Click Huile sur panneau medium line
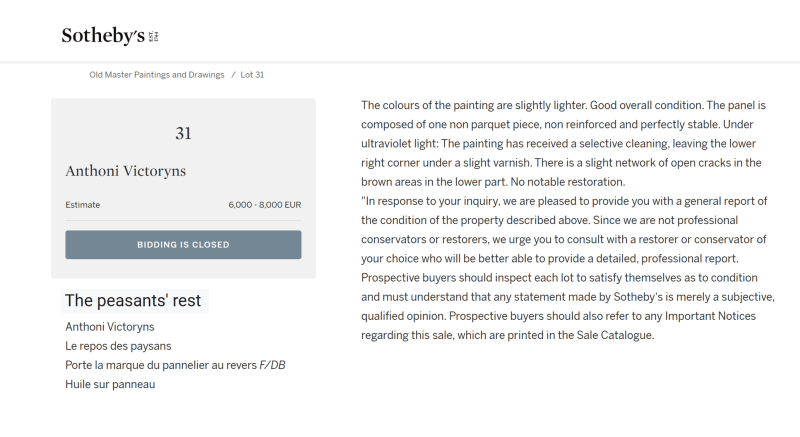 pyautogui.click(x=110, y=384)
